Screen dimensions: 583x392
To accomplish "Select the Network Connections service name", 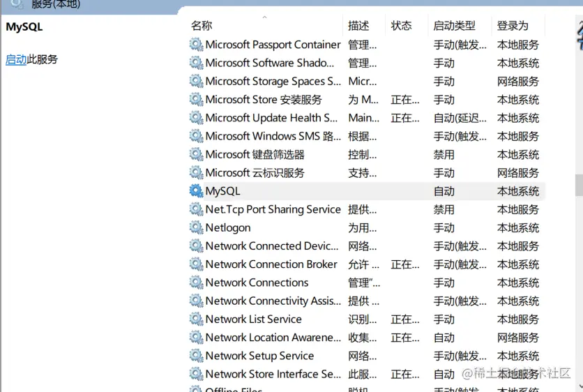I will tap(257, 282).
